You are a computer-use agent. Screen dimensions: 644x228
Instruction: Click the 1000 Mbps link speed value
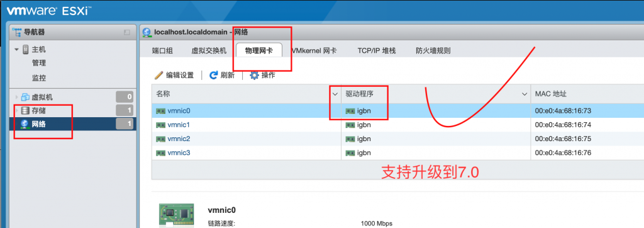click(x=377, y=224)
